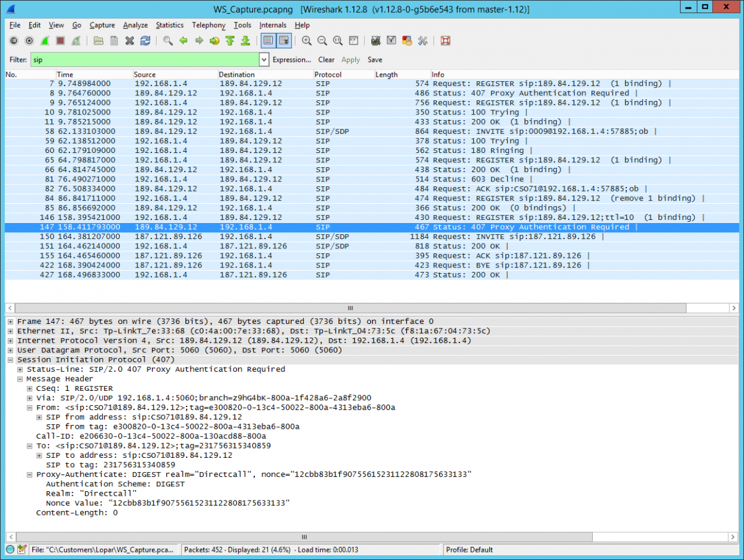The image size is (744, 560).
Task: Select packet 422 BYE request row
Action: pyautogui.click(x=372, y=265)
